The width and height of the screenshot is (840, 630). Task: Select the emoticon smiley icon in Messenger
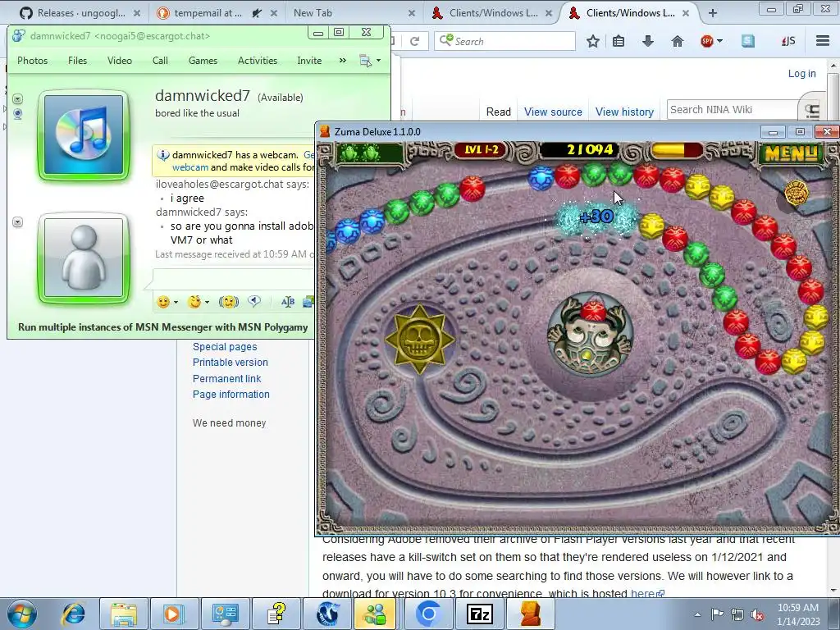tap(163, 302)
